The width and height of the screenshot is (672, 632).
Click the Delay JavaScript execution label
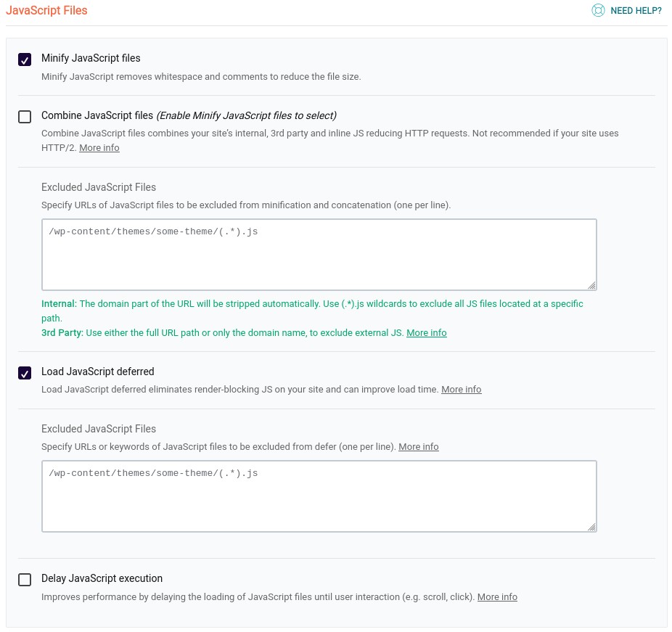coord(102,578)
